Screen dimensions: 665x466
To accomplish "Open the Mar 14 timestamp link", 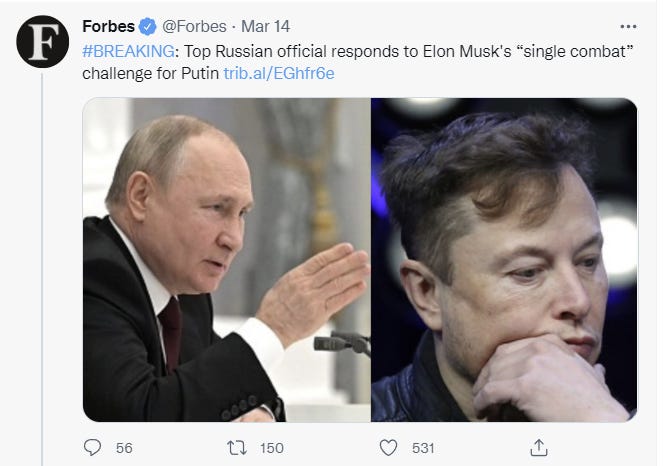I will click(x=265, y=27).
